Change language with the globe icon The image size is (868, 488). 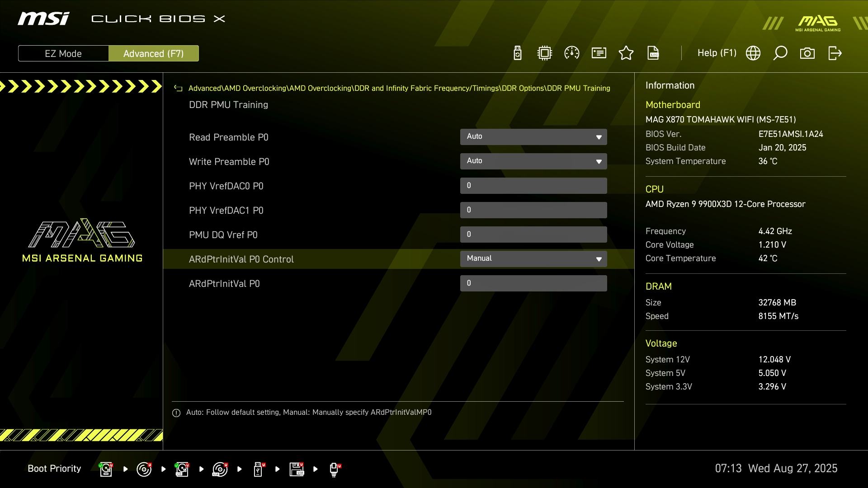[x=753, y=53]
